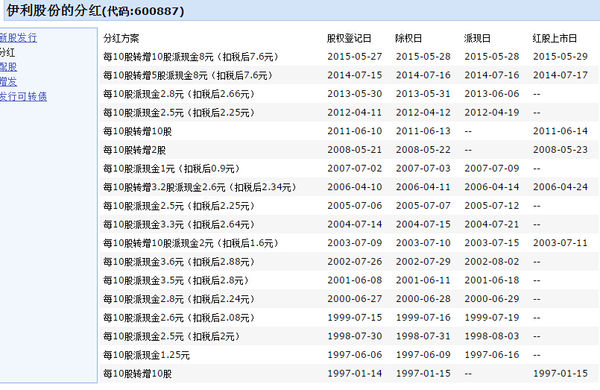Click ex-rights date 2001-06-11

click(423, 280)
